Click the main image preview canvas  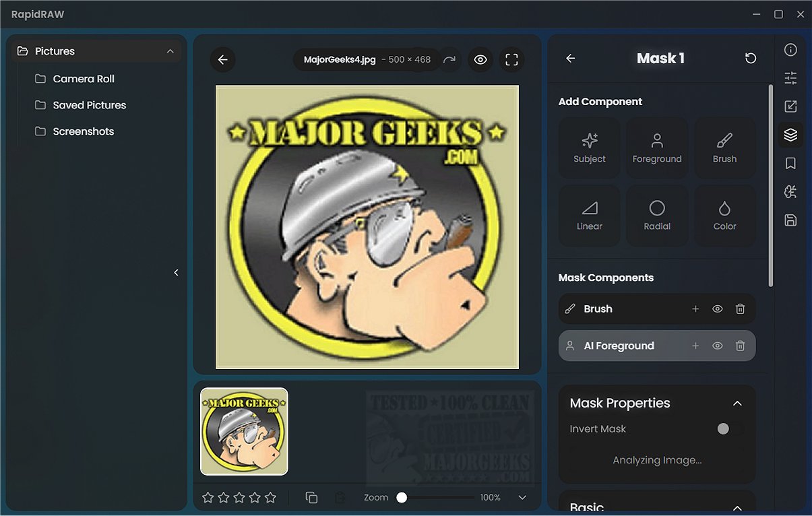367,227
